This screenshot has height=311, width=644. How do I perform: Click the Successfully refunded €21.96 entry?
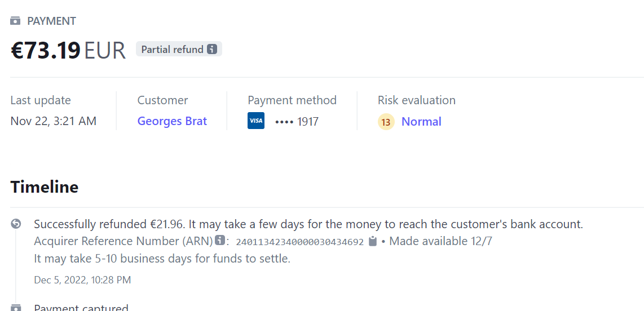308,224
